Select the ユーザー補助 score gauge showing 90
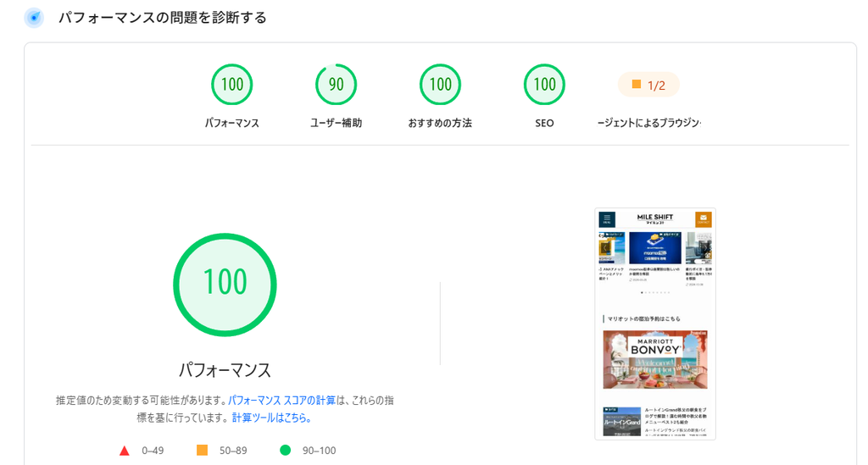868x465 pixels. tap(336, 85)
